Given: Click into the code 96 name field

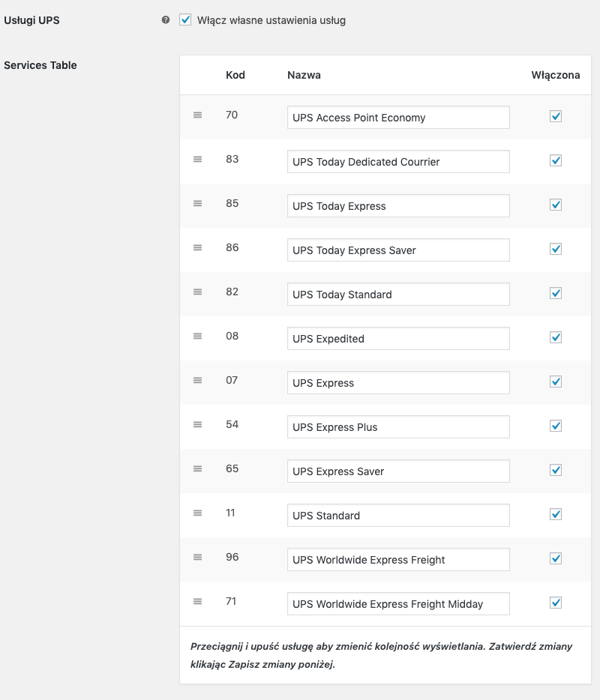Looking at the screenshot, I should coord(398,559).
